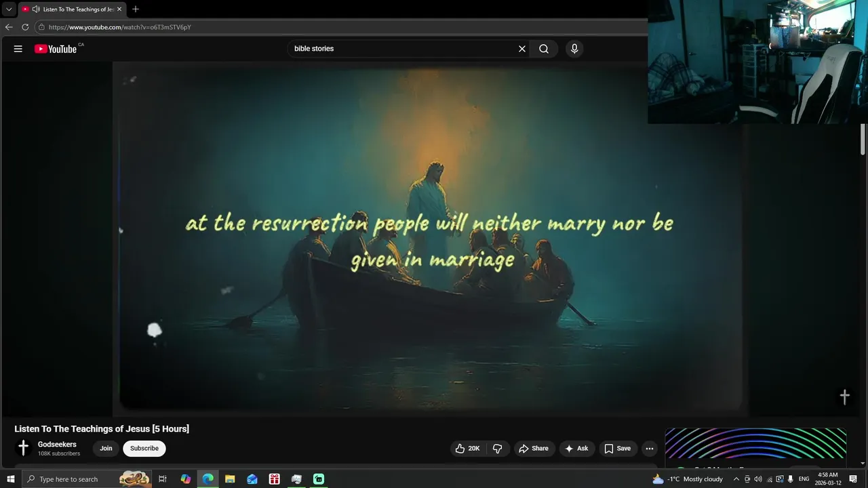Switch to Microsoft Edge in taskbar

[x=208, y=479]
